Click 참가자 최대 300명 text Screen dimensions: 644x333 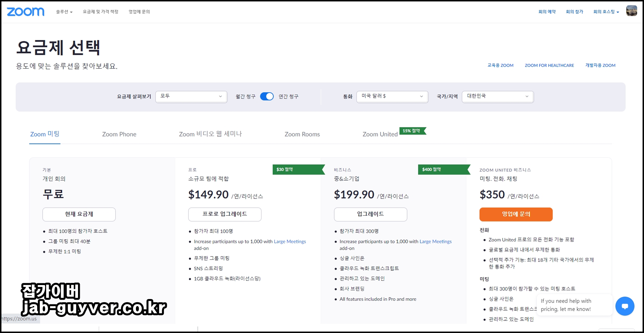click(x=359, y=231)
